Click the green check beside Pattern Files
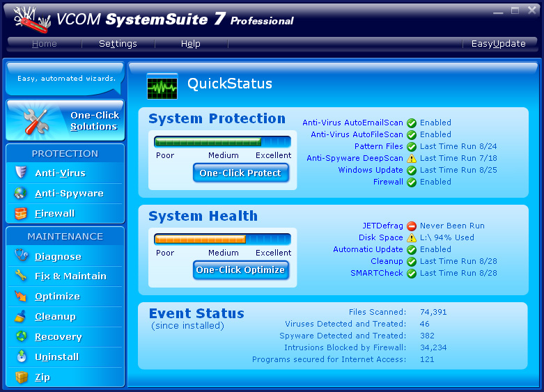The width and height of the screenshot is (544, 392). (412, 146)
